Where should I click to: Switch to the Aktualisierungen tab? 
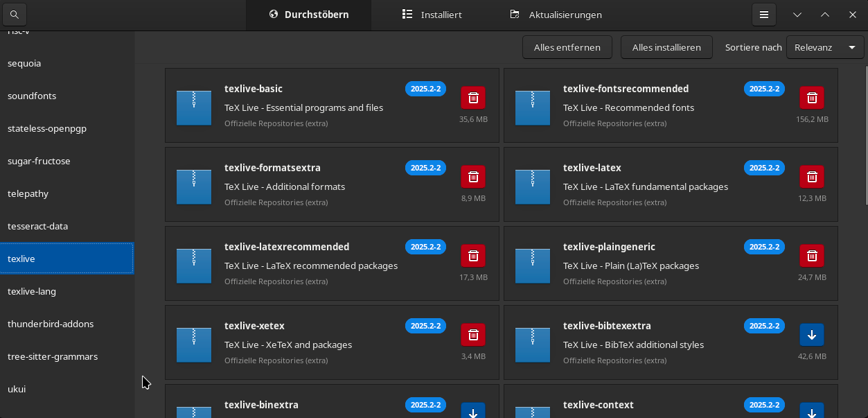556,15
